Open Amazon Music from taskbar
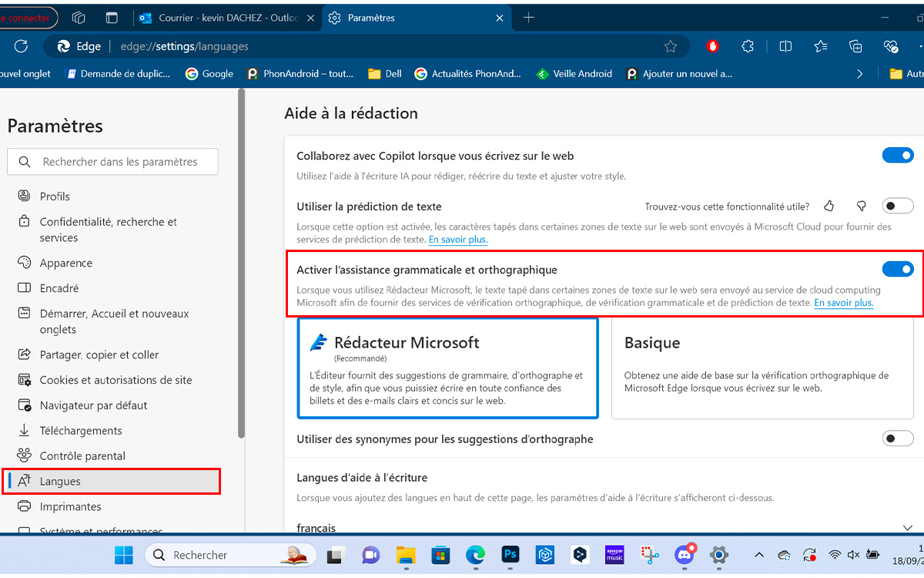 (x=614, y=555)
